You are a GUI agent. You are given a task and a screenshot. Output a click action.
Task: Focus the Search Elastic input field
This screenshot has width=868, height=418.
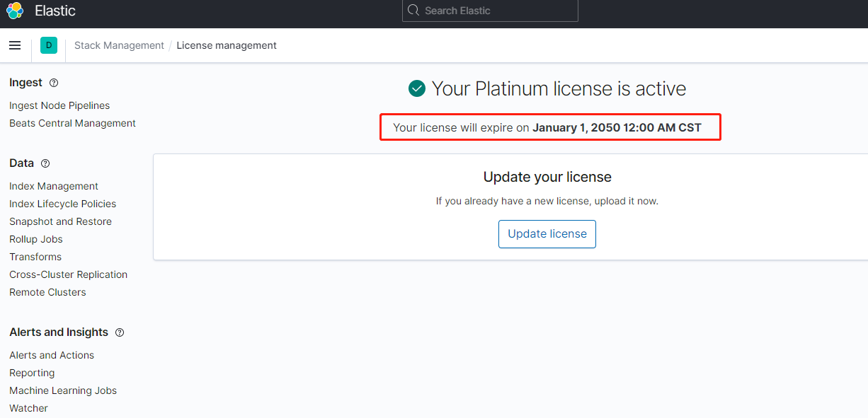click(496, 11)
